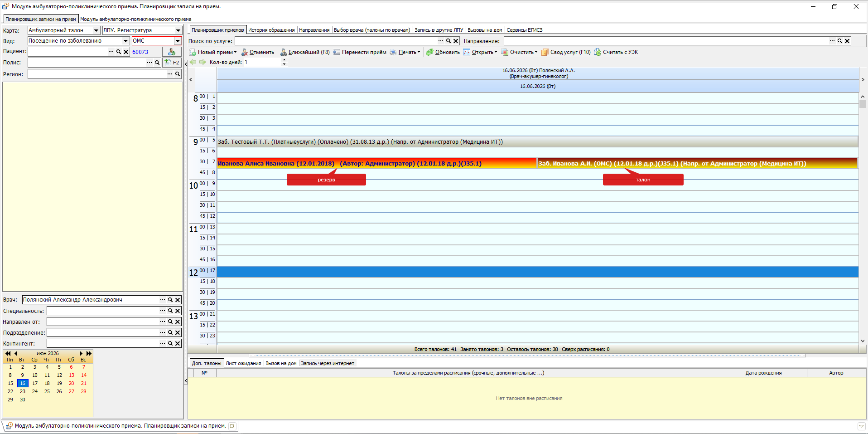
Task: Jump back a year in calendar
Action: click(8, 353)
